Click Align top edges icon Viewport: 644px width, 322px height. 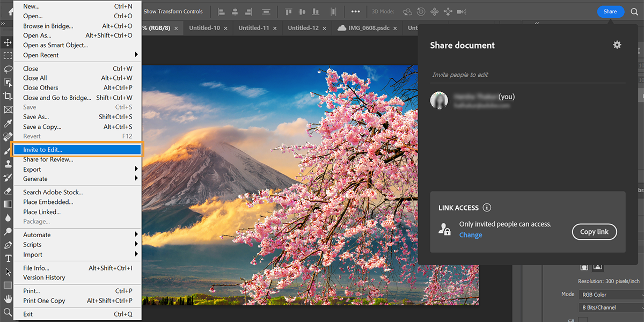pyautogui.click(x=289, y=11)
